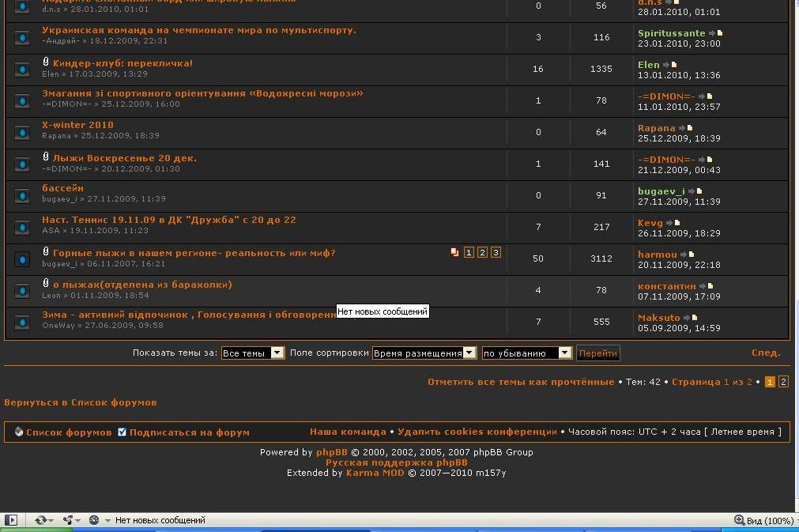Toggle Подписаться на форум checkbox
Image resolution: width=799 pixels, height=532 pixels.
point(122,432)
